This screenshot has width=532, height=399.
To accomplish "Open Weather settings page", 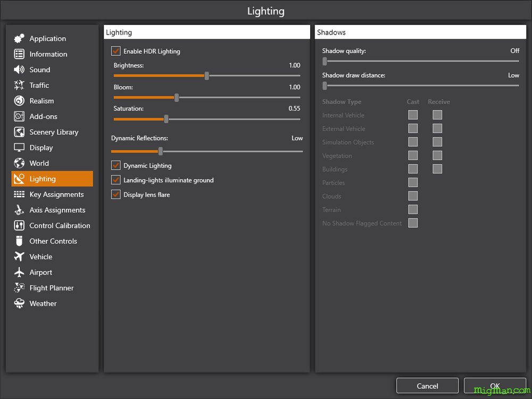I will 52,303.
